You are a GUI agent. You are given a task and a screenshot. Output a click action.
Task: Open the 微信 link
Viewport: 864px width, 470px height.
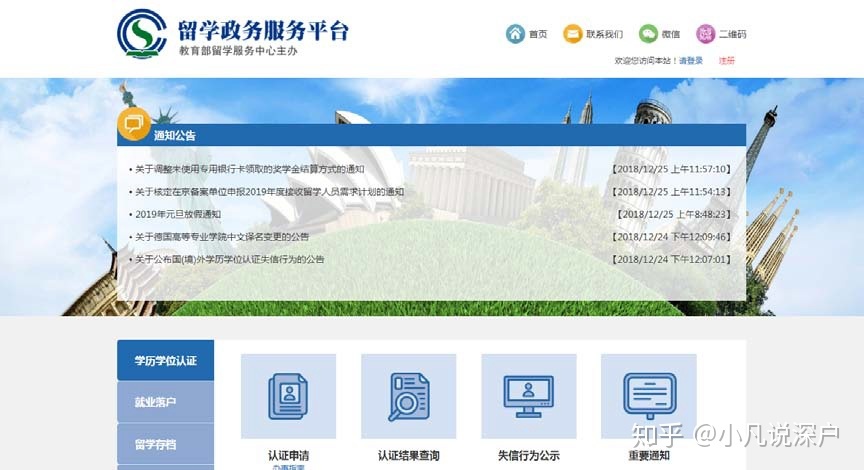click(671, 34)
